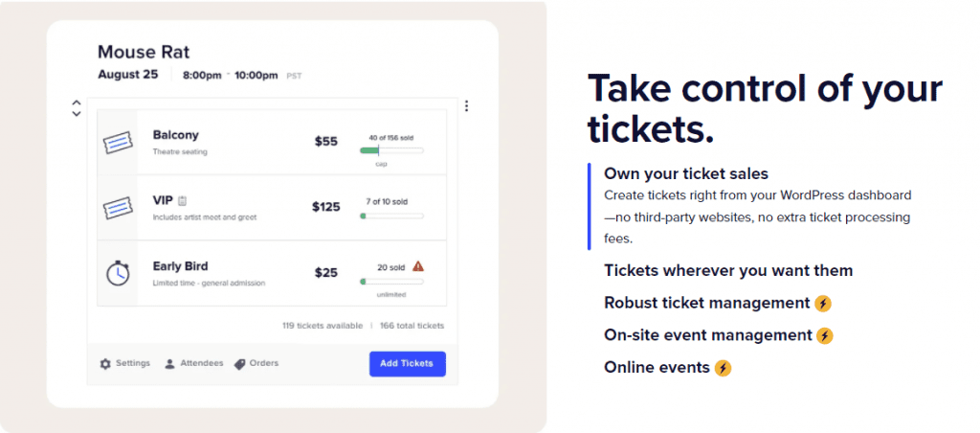Open ticket Settings
This screenshot has height=433, width=980.
125,363
